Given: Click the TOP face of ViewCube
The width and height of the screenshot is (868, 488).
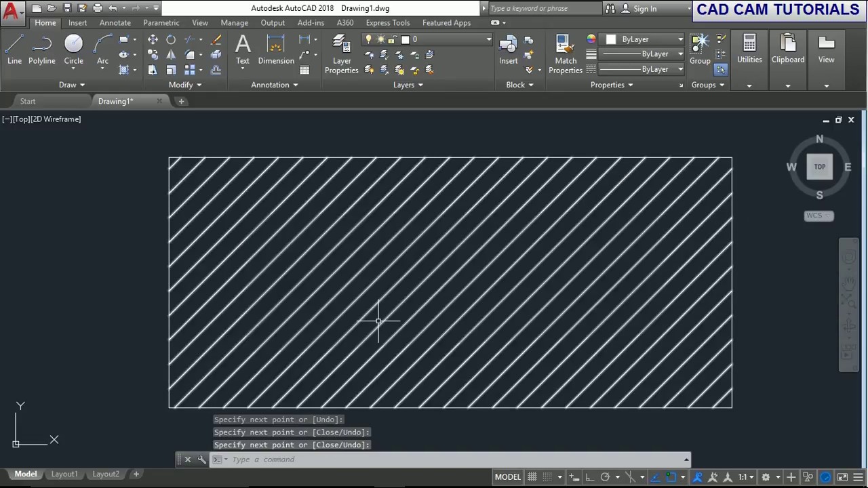Looking at the screenshot, I should click(x=820, y=167).
